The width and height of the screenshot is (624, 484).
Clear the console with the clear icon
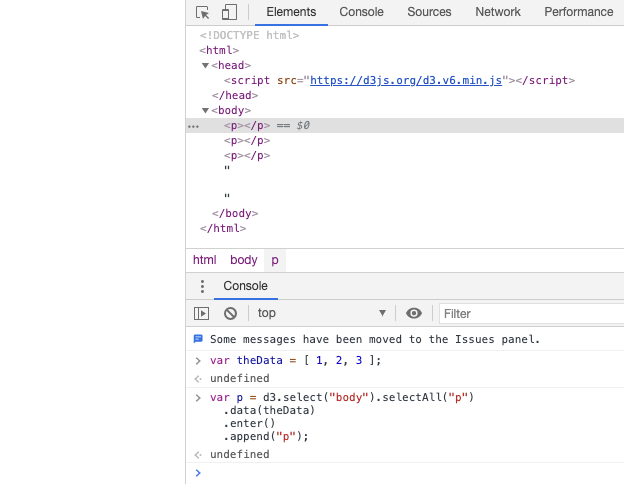point(230,313)
